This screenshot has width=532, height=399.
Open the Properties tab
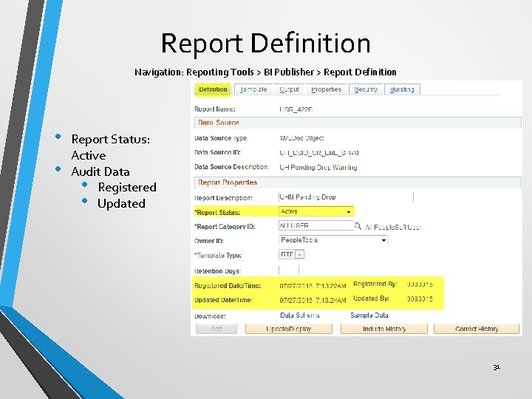327,89
